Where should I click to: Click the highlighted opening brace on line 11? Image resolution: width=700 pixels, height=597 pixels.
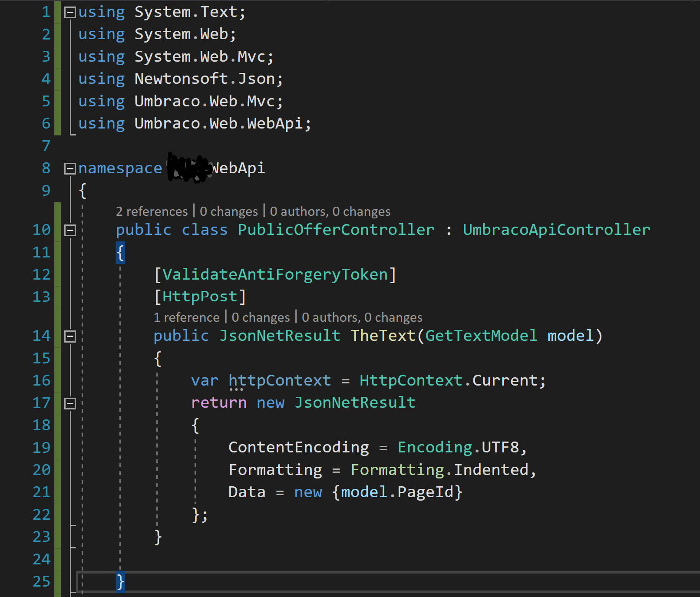tap(120, 252)
